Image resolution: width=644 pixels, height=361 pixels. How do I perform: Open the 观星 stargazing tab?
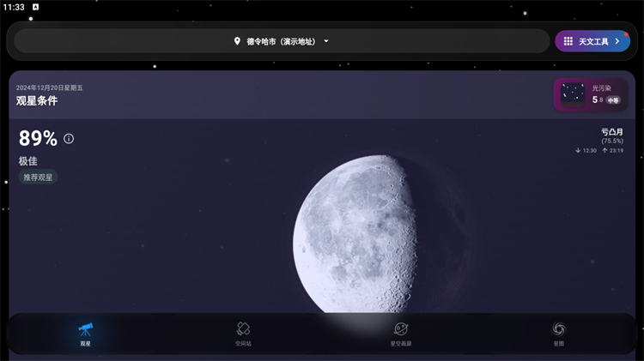point(85,334)
